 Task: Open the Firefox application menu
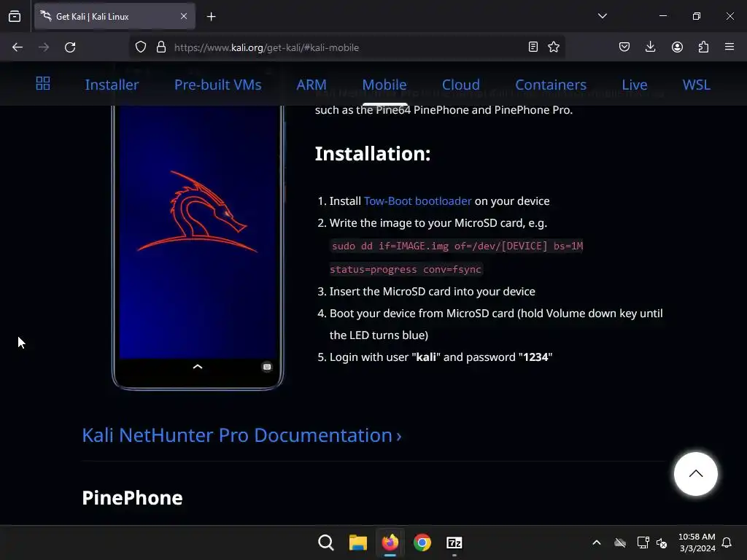729,47
